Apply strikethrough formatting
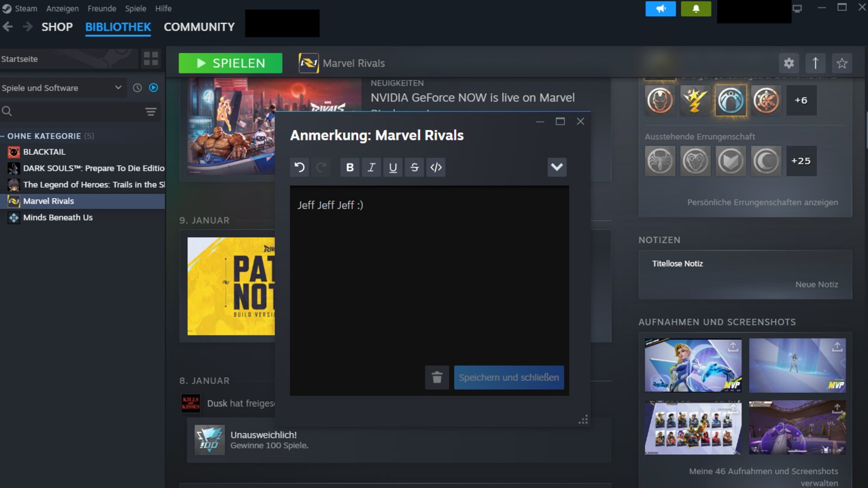 414,167
